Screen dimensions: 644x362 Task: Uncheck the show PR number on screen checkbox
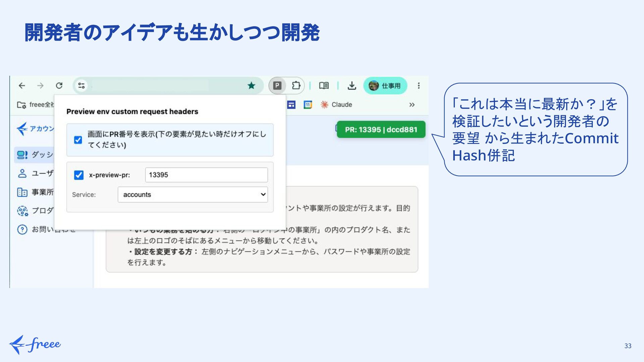click(78, 140)
